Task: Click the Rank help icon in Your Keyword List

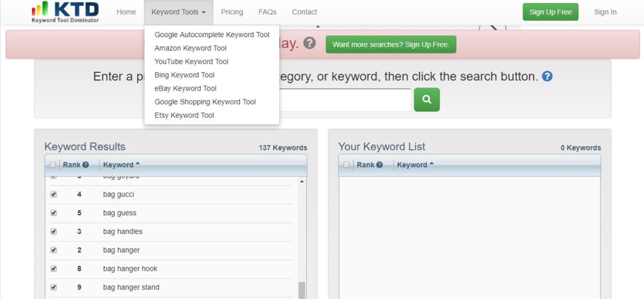Action: click(x=379, y=165)
